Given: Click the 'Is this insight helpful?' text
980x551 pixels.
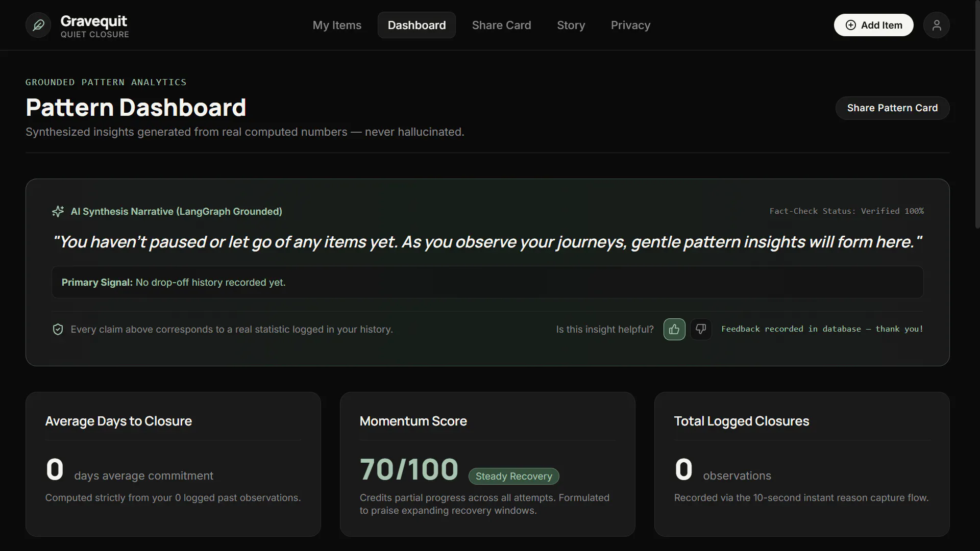Looking at the screenshot, I should point(604,330).
